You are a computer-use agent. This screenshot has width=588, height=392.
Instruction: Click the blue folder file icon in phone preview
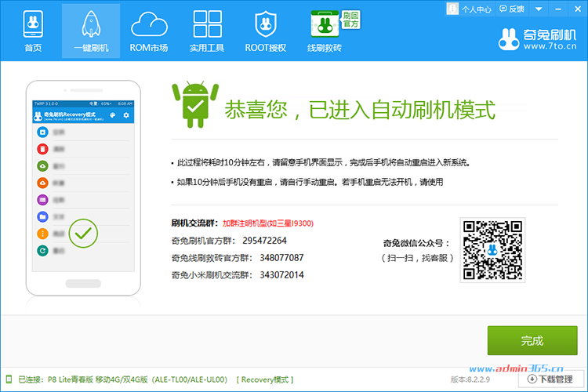(x=43, y=216)
